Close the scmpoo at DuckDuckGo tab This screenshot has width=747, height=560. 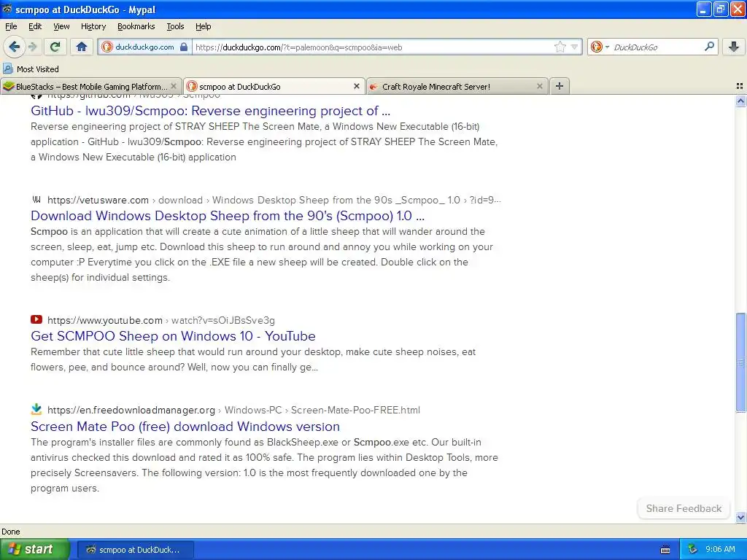coord(356,86)
